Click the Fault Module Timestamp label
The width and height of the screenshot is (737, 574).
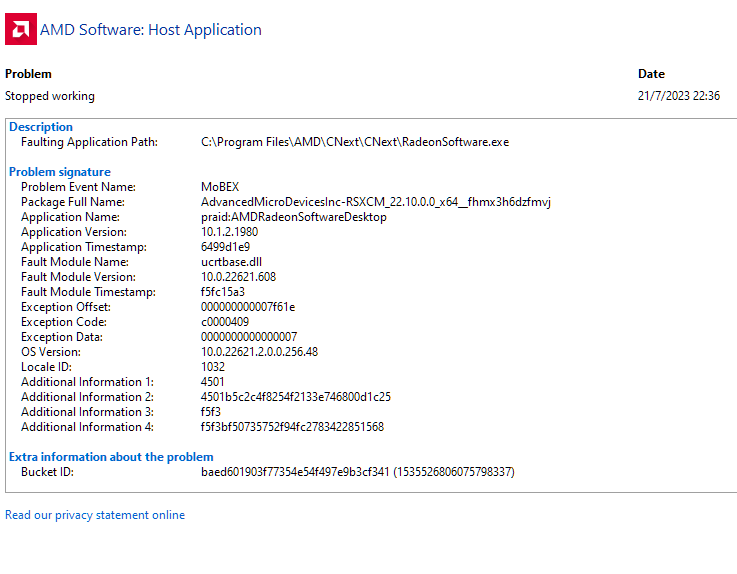point(88,292)
